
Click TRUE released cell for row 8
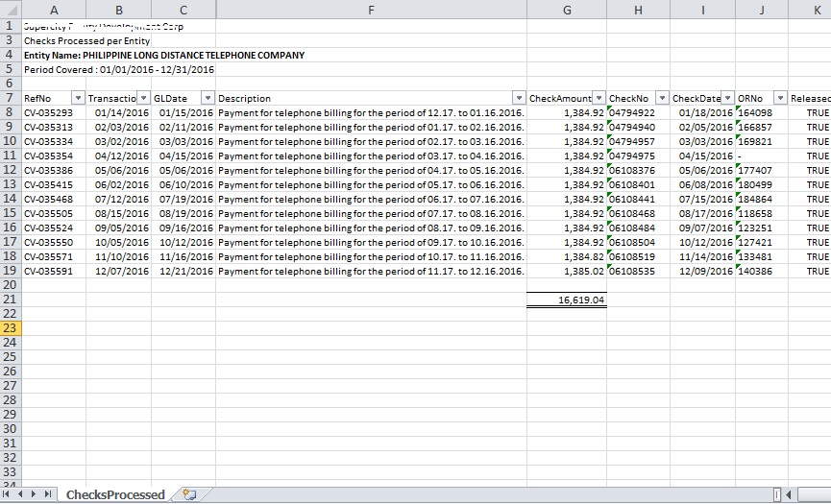pos(810,112)
